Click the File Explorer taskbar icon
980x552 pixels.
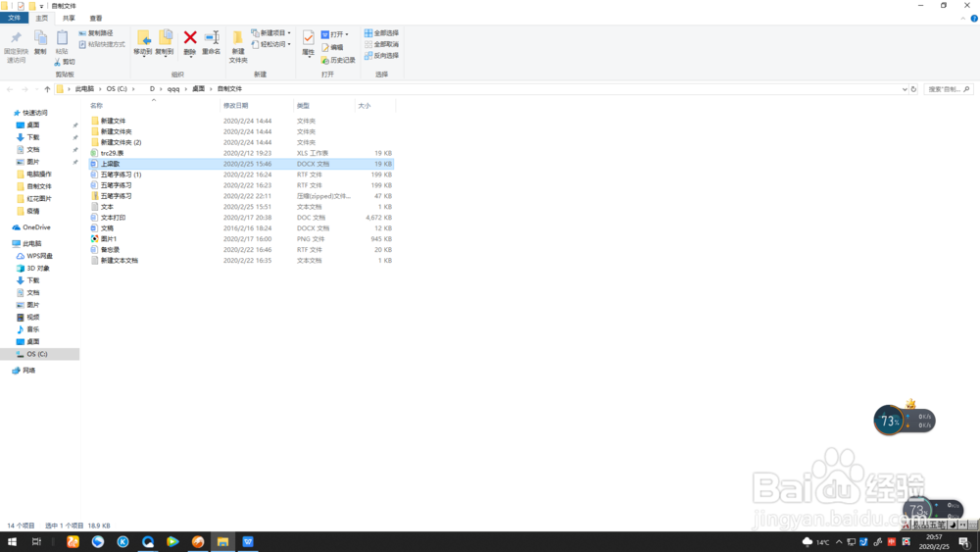pos(222,542)
